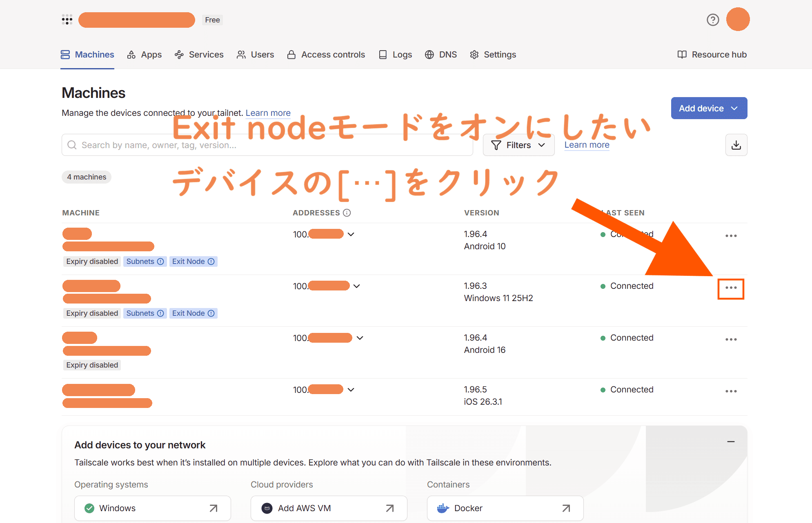The width and height of the screenshot is (812, 523).
Task: Click the download export machines icon
Action: click(x=736, y=145)
